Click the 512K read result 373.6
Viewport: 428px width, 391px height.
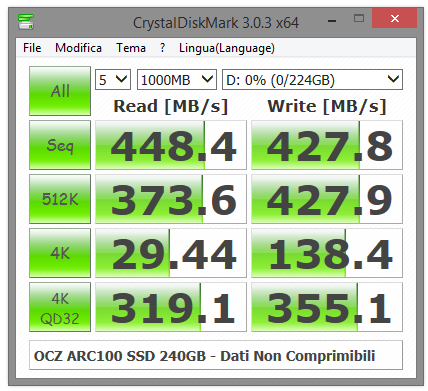click(171, 199)
